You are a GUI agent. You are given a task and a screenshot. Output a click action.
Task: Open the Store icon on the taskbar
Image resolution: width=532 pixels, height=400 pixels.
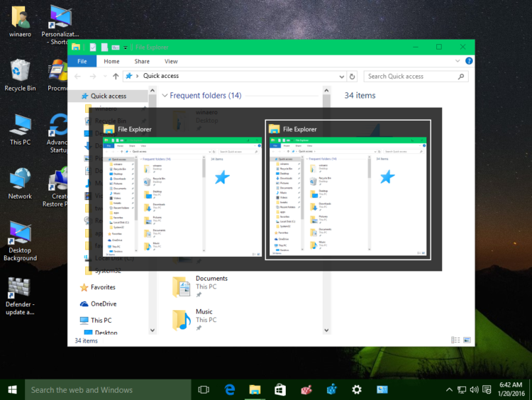pos(279,389)
